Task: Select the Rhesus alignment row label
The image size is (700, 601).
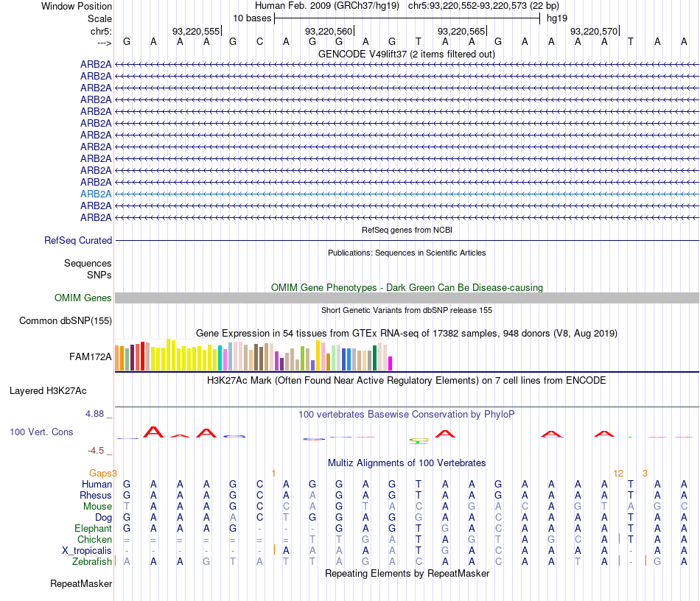Action: click(x=96, y=496)
